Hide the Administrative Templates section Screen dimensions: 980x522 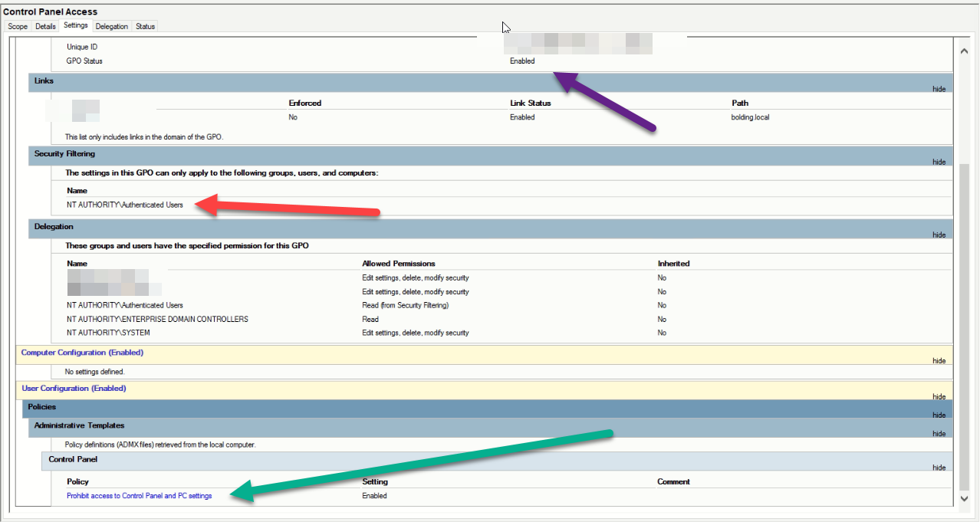point(939,433)
